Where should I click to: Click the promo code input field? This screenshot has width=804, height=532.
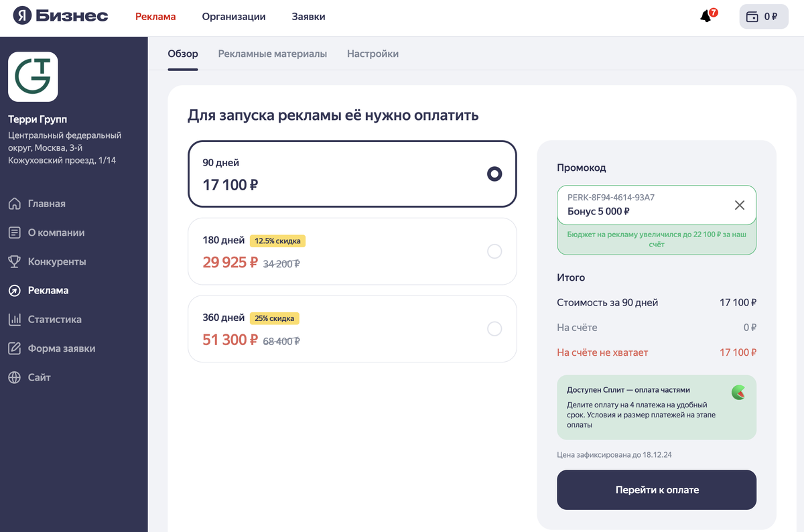tap(643, 205)
